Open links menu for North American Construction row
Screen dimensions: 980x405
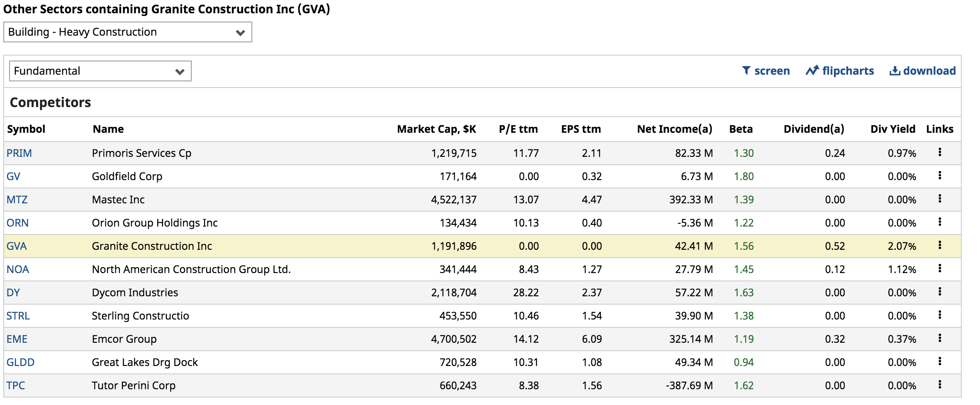coord(940,268)
